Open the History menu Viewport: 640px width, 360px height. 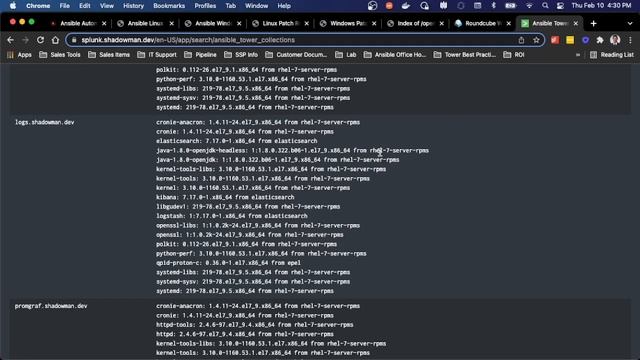click(x=133, y=6)
